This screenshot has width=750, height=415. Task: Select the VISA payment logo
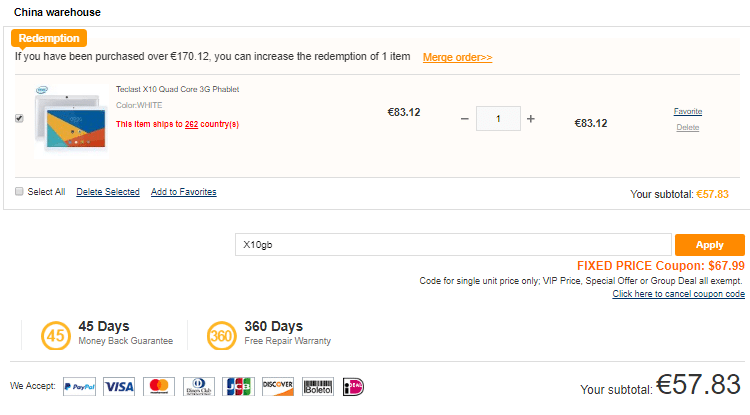119,386
